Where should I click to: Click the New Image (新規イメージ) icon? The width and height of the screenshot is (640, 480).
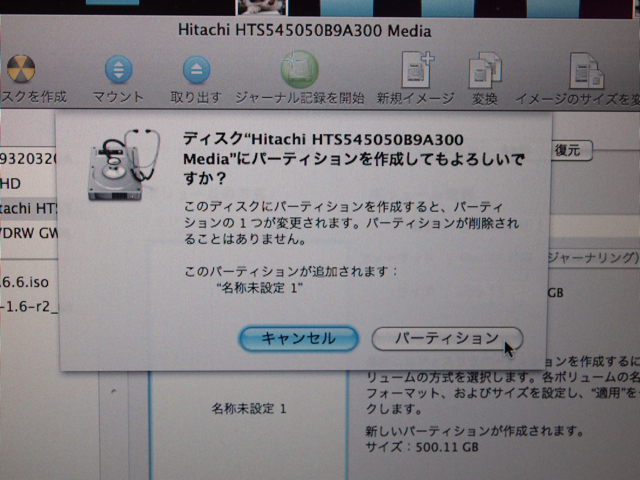pyautogui.click(x=415, y=70)
